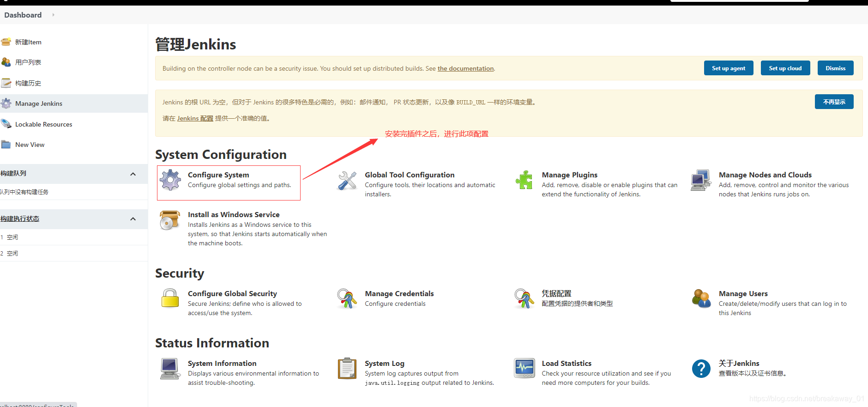868x407 pixels.
Task: Click the 新建Item box icon
Action: [6, 42]
